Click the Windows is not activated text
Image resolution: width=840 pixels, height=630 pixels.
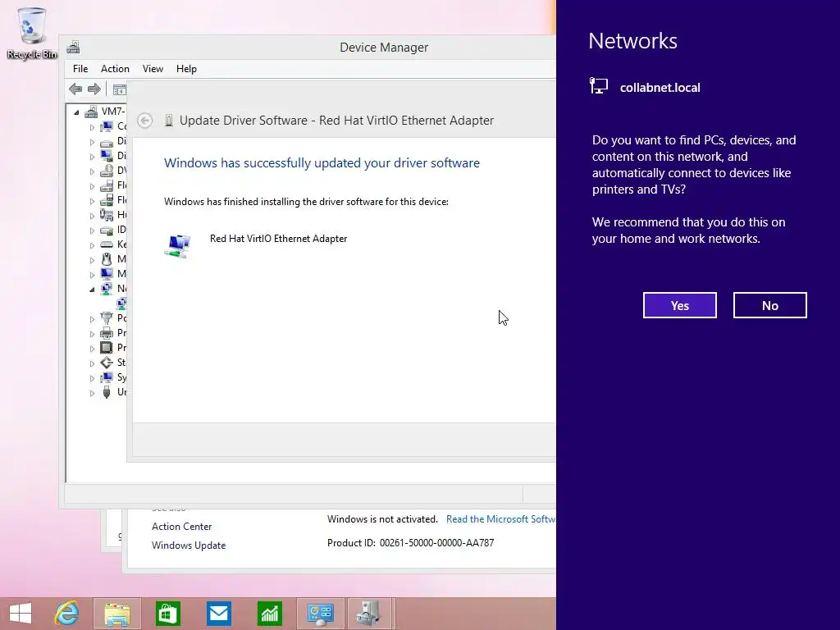[382, 519]
